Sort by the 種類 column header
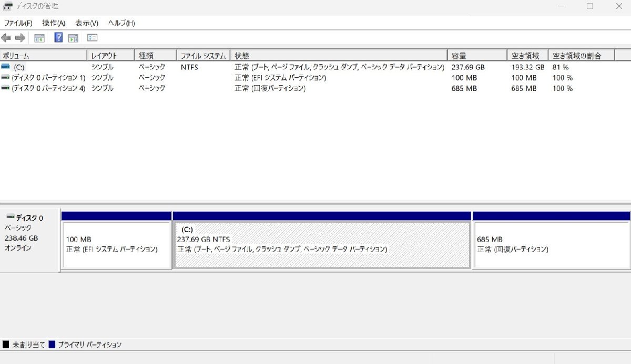Image resolution: width=631 pixels, height=364 pixels. tap(156, 56)
